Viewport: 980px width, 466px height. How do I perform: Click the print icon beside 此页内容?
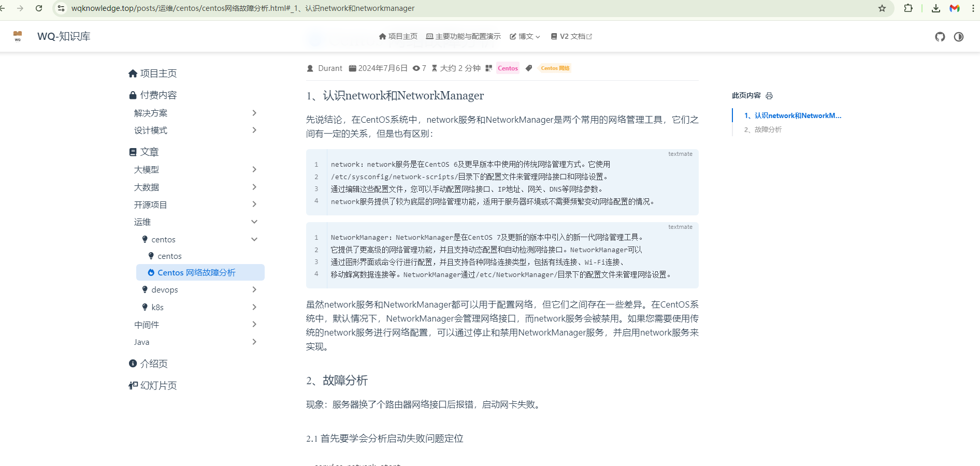coord(769,96)
